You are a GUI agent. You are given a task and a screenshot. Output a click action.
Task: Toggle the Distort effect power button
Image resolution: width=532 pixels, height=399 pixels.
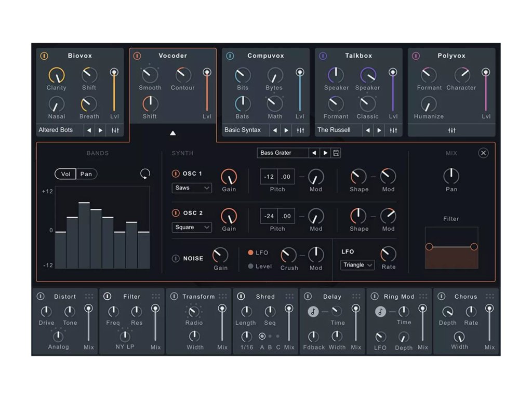coord(41,296)
